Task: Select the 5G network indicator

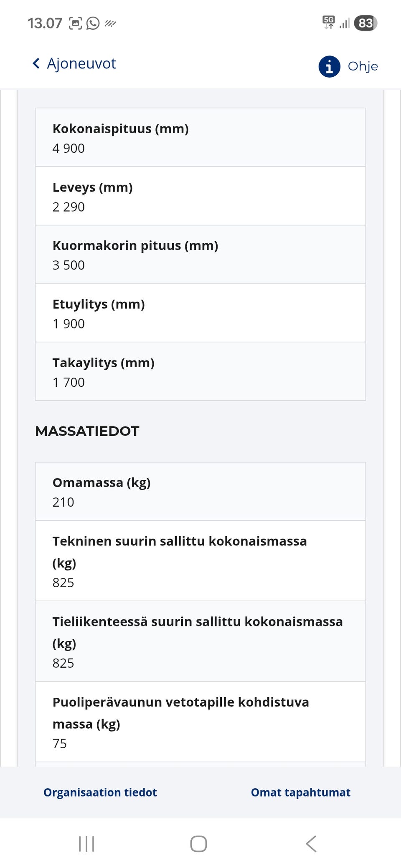Action: coord(327,22)
